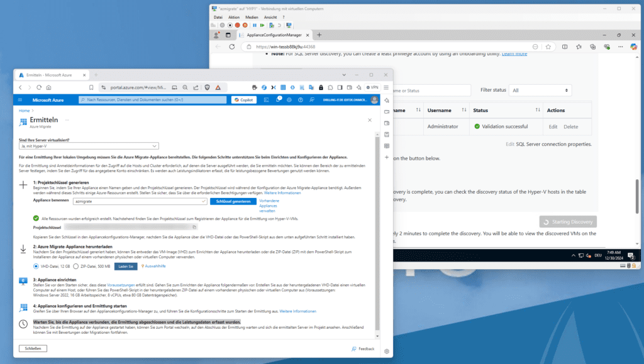Go to browser home in Azure window
The width and height of the screenshot is (644, 364).
(49, 87)
